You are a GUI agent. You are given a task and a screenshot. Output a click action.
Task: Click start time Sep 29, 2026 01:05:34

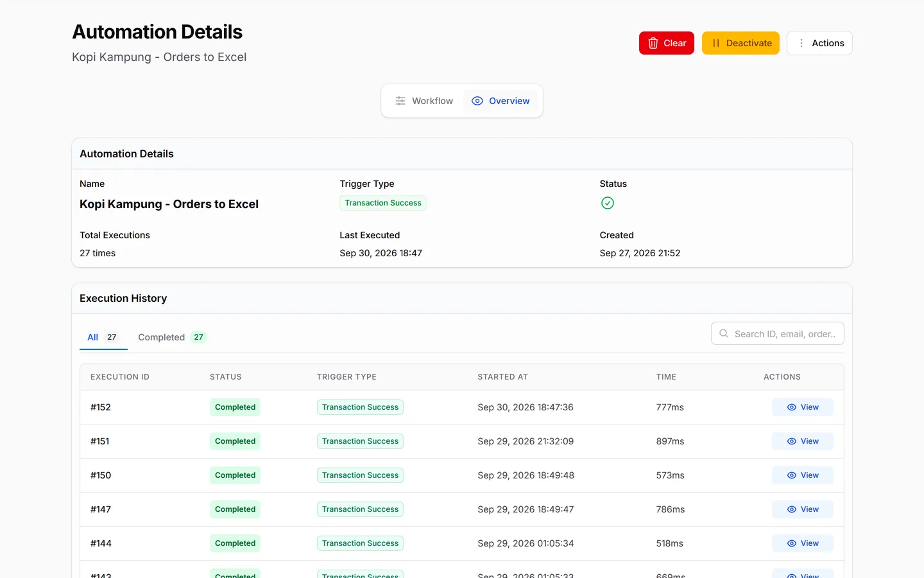[x=526, y=543]
